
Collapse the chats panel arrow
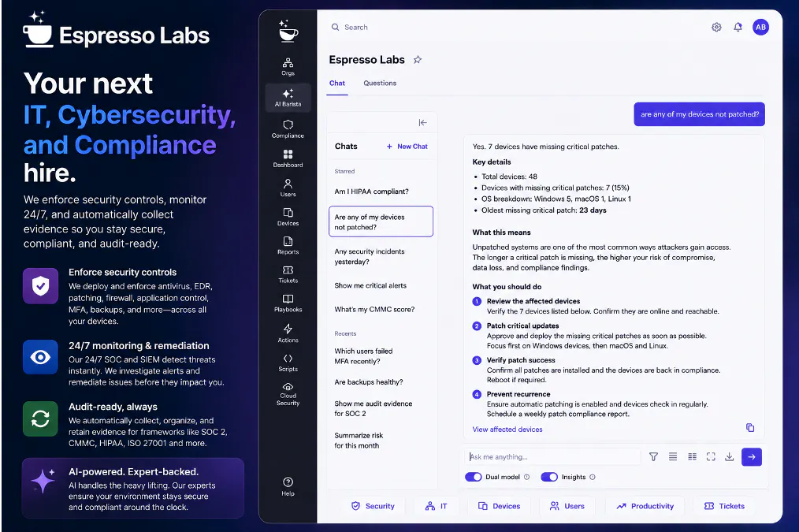tap(423, 122)
